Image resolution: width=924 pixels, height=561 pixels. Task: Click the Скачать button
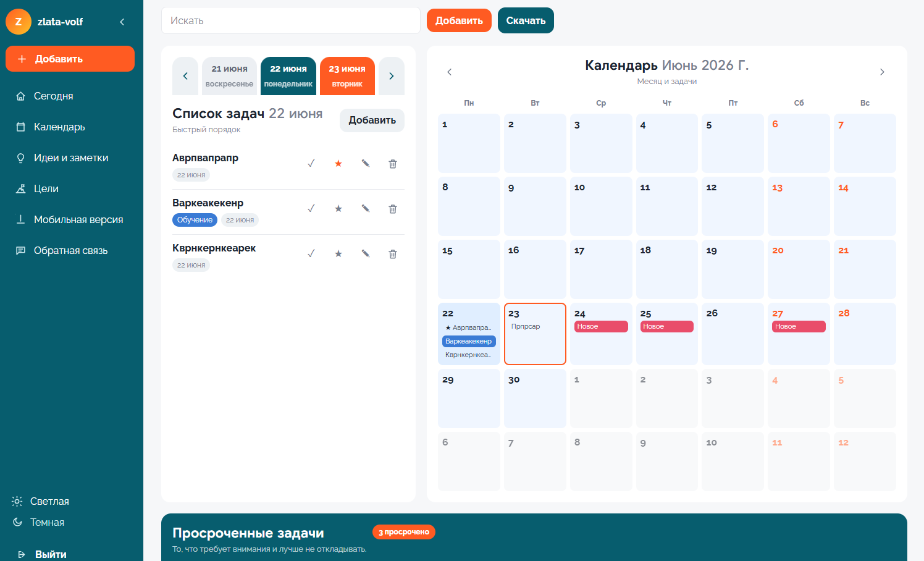pyautogui.click(x=526, y=20)
